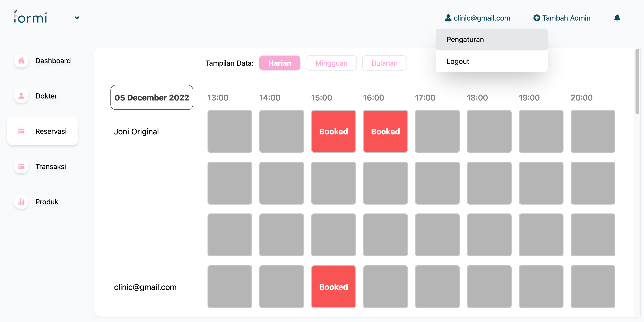Click Joni Original's 15:00 Booked slot
The height and width of the screenshot is (322, 644).
click(x=333, y=131)
